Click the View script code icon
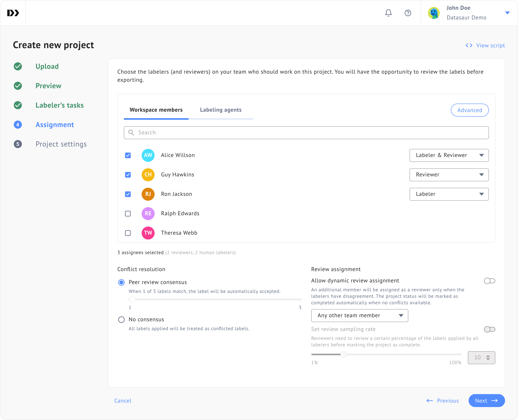This screenshot has width=518, height=420. pyautogui.click(x=469, y=46)
